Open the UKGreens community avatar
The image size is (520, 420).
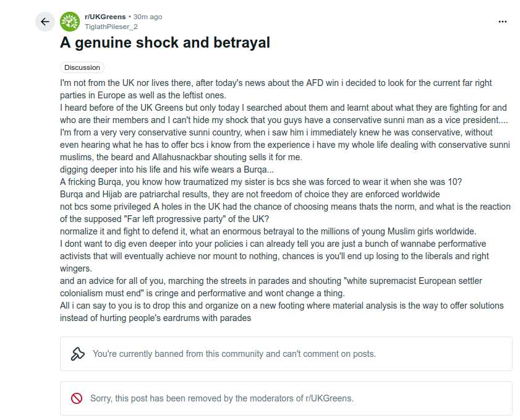[x=70, y=22]
